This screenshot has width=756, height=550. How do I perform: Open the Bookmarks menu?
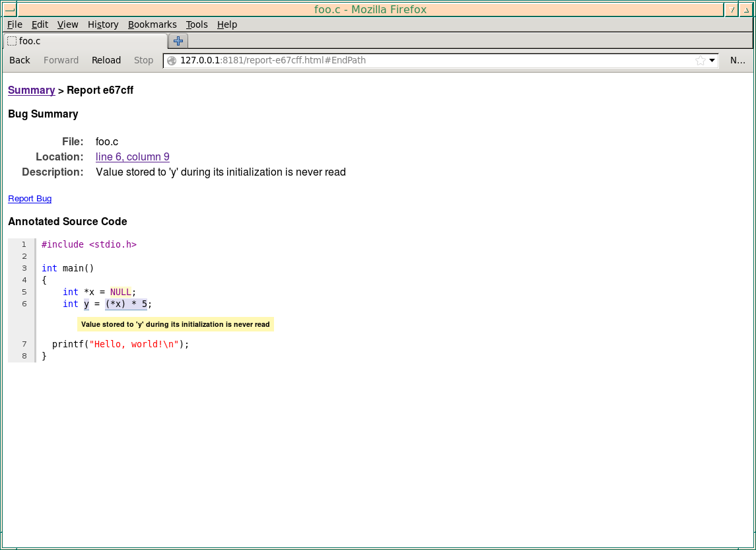click(x=153, y=24)
